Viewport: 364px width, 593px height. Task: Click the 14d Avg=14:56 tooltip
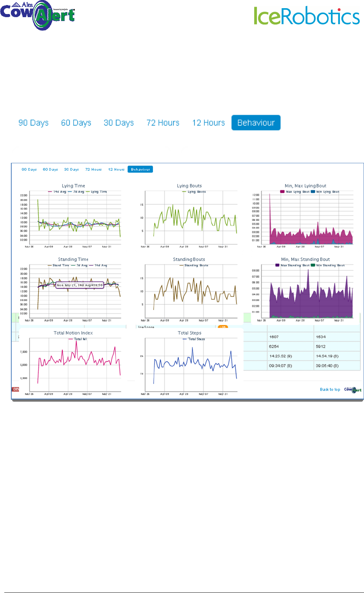[x=80, y=285]
